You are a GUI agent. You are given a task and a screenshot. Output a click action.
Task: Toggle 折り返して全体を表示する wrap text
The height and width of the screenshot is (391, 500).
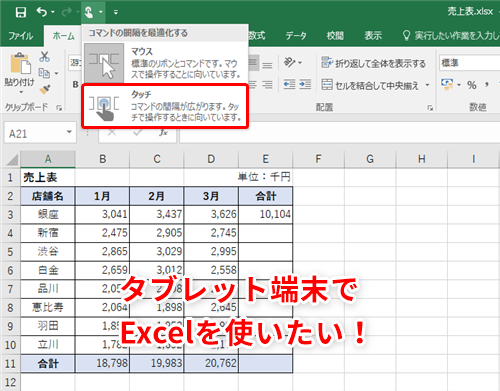(373, 63)
